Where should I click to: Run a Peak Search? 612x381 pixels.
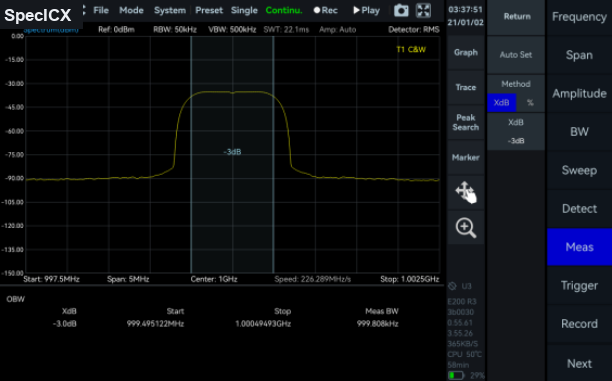466,123
